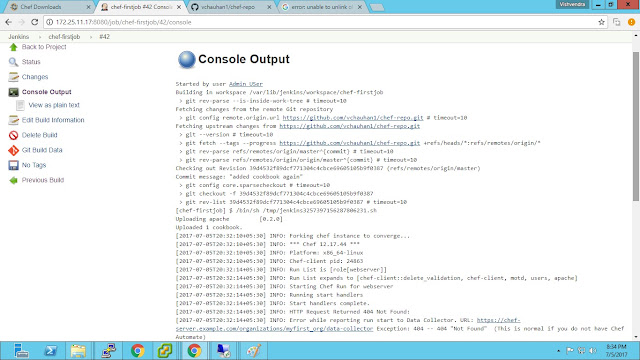This screenshot has width=640, height=360.
Task: Open the View as plain text link
Action: pos(54,105)
